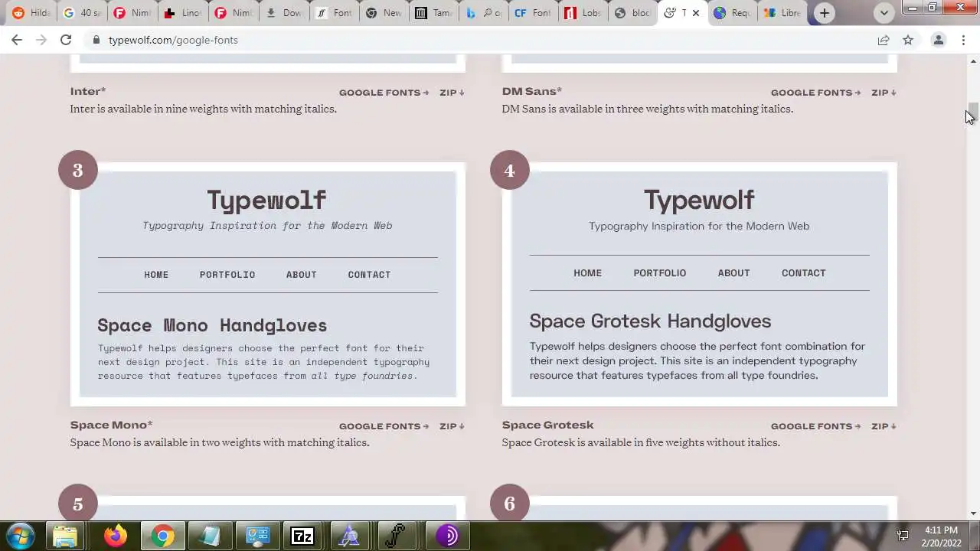Share this page via toolbar icon
This screenshot has width=980, height=551.
884,40
